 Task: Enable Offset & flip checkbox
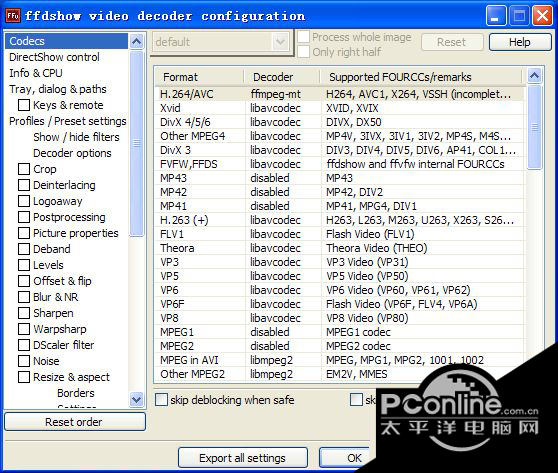click(x=24, y=281)
